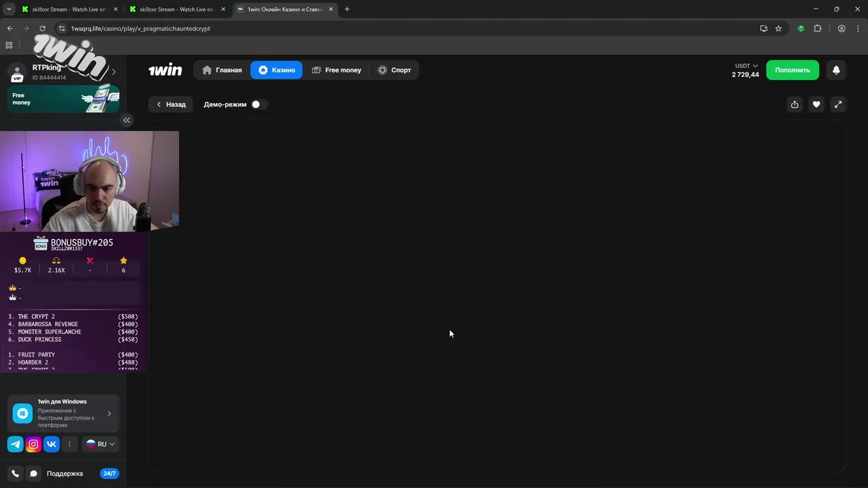Open Instagram social link
Viewport: 868px width, 488px height.
click(x=33, y=445)
